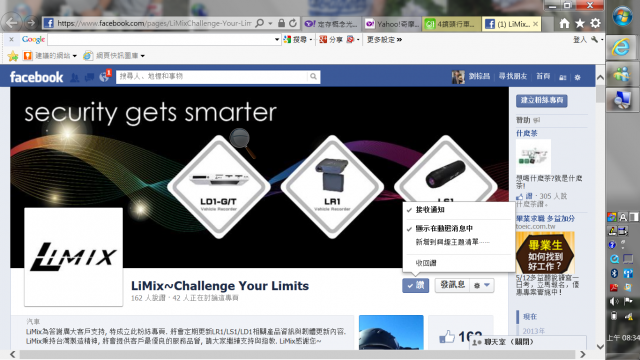Open Facebook notifications globe icon

[x=104, y=77]
